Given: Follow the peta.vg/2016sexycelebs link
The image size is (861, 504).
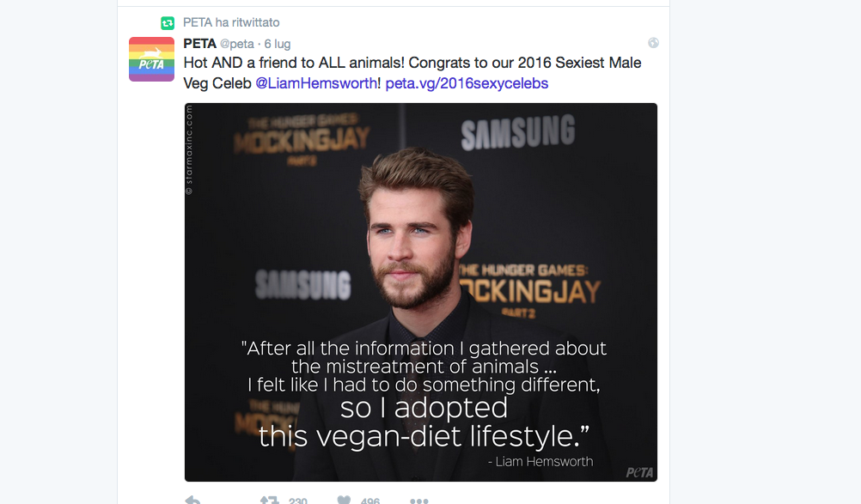Looking at the screenshot, I should (467, 83).
